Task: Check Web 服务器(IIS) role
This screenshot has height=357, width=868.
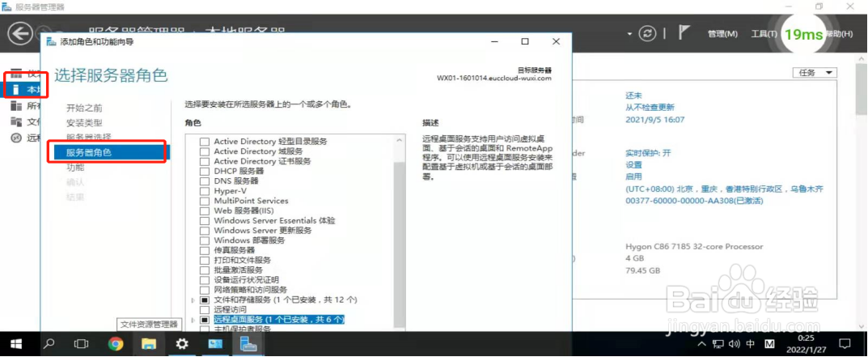Action: pyautogui.click(x=205, y=210)
